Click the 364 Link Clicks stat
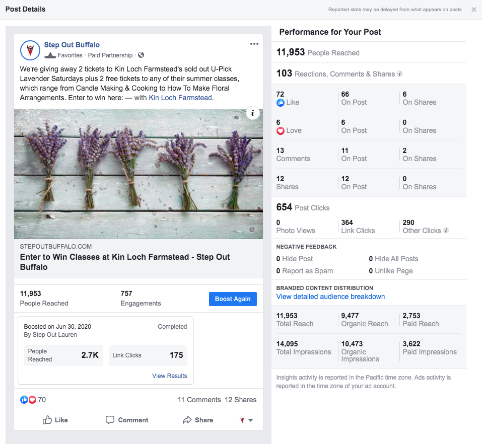Viewport: 482px width, 448px height. [x=358, y=227]
